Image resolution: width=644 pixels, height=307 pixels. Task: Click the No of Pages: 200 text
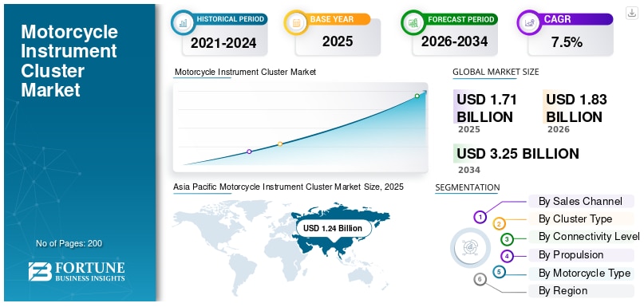tap(69, 243)
